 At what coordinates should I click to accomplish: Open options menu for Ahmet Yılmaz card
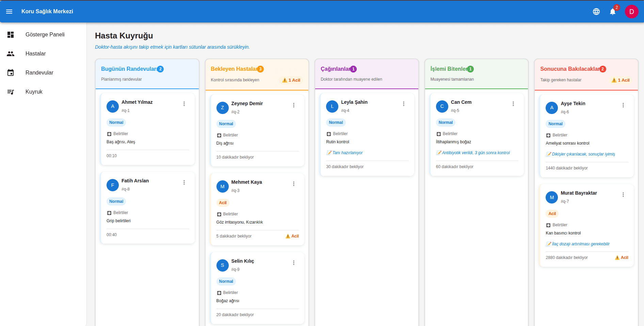pos(184,104)
